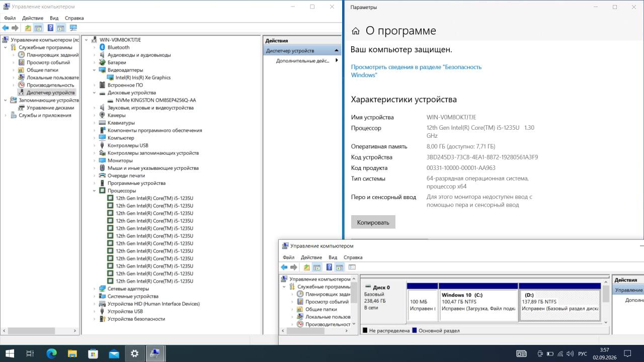Select Управление дисками in top-left tree

pos(50,108)
